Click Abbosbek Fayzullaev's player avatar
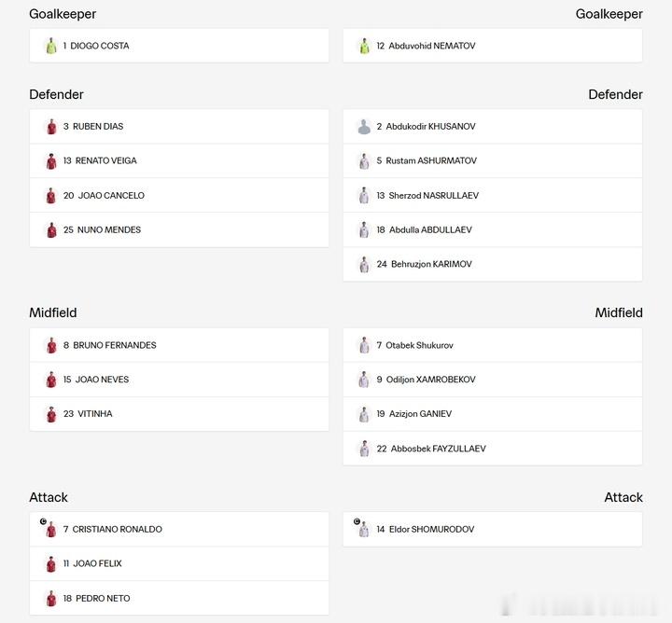The height and width of the screenshot is (623, 672). pos(364,449)
